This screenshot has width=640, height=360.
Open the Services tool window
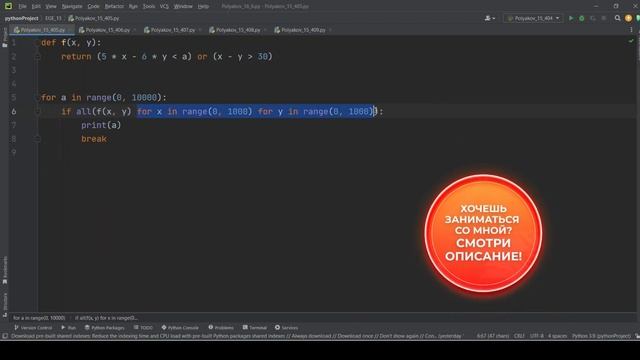287,327
